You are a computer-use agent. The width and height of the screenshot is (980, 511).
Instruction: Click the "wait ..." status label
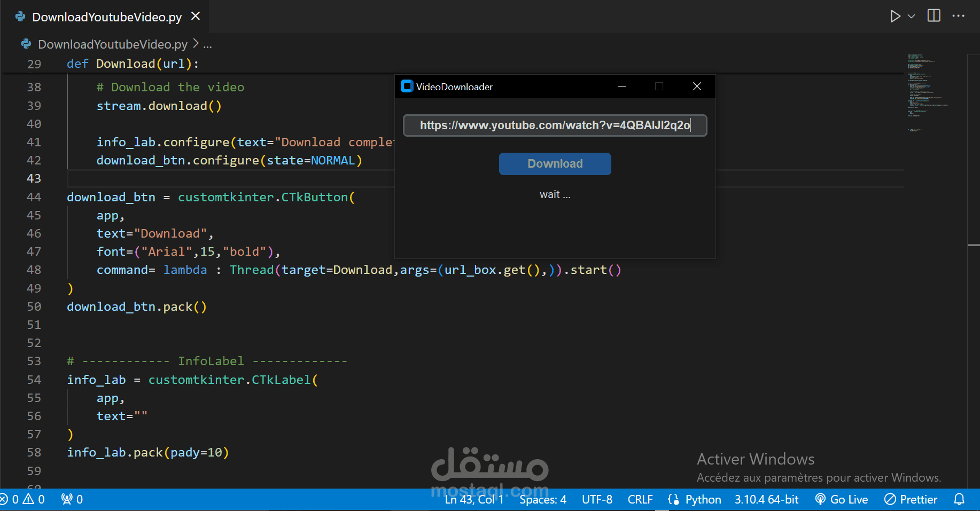pos(555,195)
